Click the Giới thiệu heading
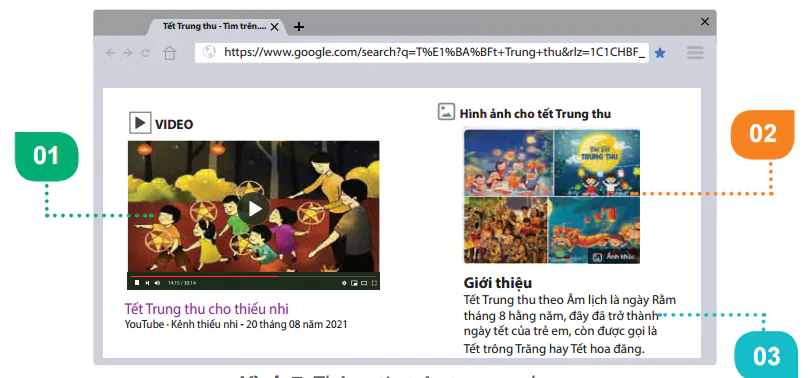This screenshot has width=811, height=378. tap(498, 283)
